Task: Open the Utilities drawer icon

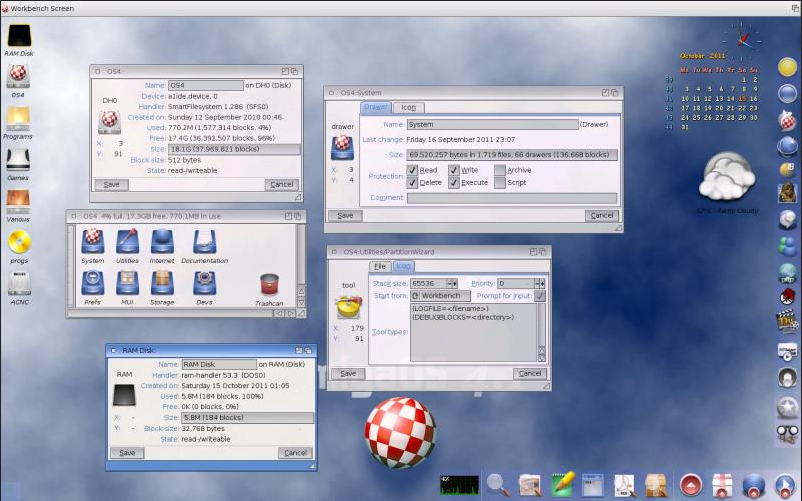Action: pos(127,243)
